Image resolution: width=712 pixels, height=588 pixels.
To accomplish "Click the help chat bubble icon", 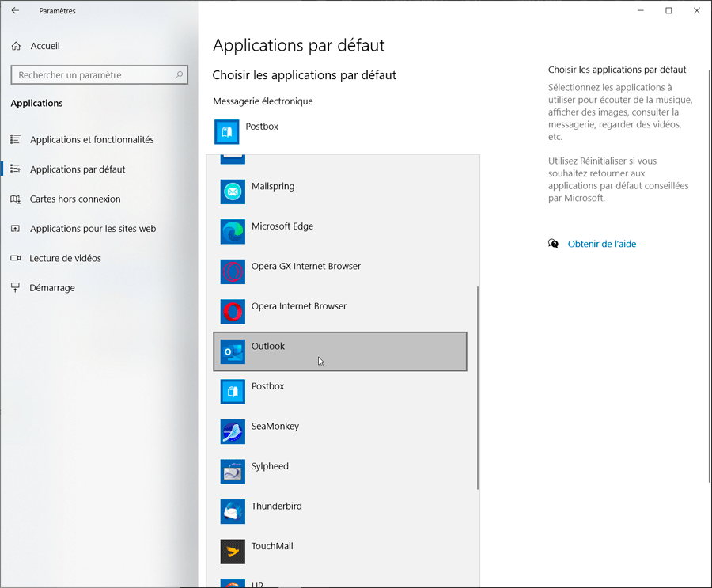I will tap(553, 244).
